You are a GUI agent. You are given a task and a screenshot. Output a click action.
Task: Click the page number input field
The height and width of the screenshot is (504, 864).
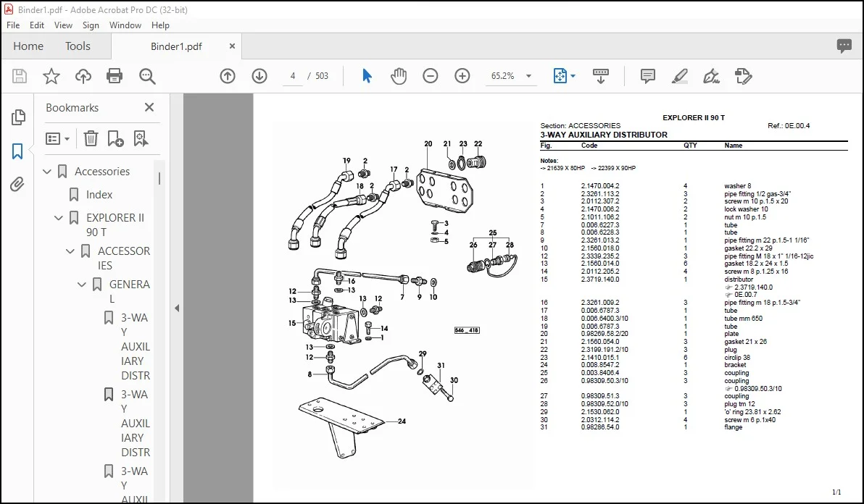pos(293,76)
